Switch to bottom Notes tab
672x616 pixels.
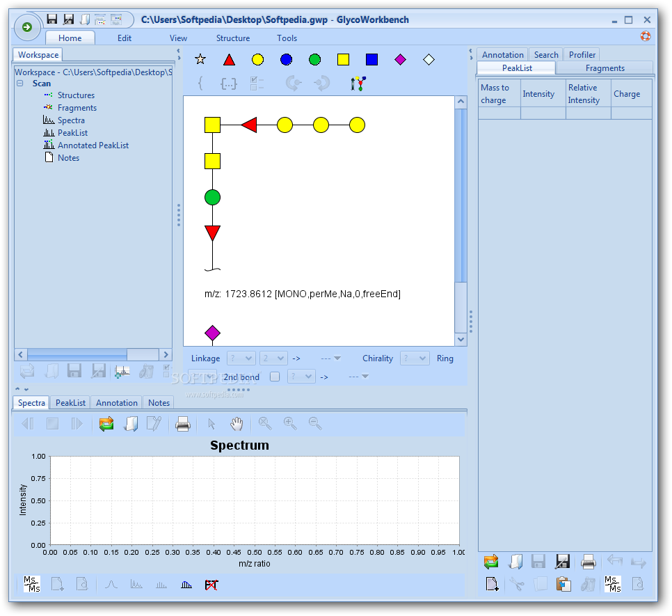click(x=159, y=402)
